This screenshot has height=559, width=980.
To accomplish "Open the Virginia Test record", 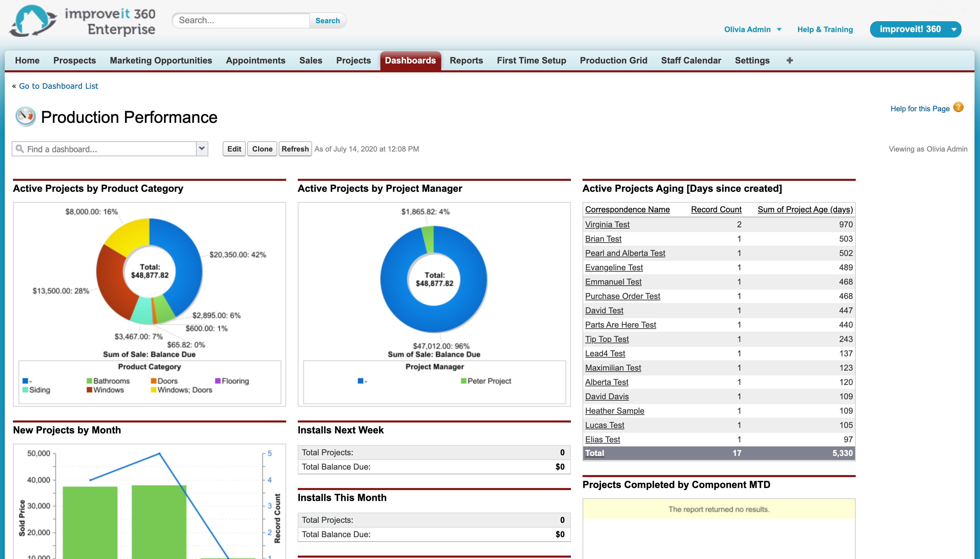I will [x=607, y=224].
